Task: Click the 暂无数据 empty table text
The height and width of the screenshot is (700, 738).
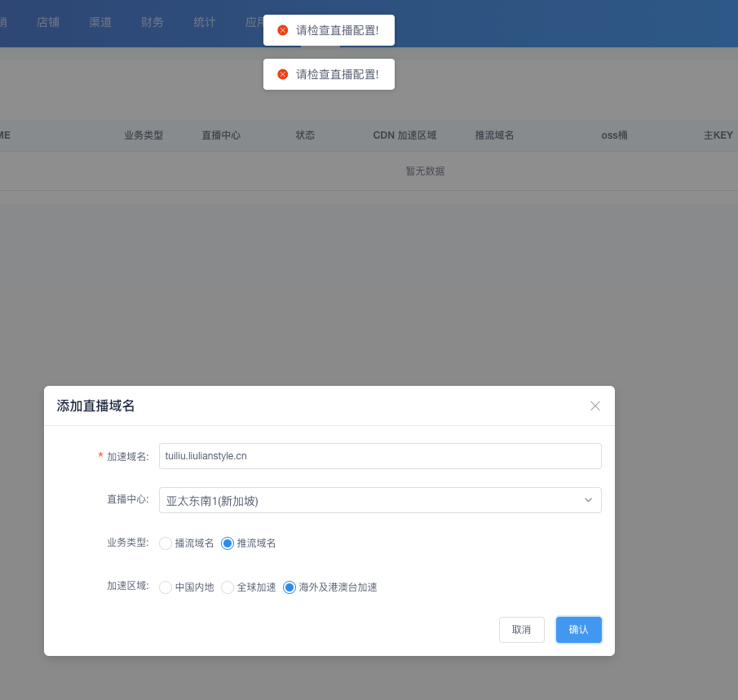Action: (x=425, y=171)
